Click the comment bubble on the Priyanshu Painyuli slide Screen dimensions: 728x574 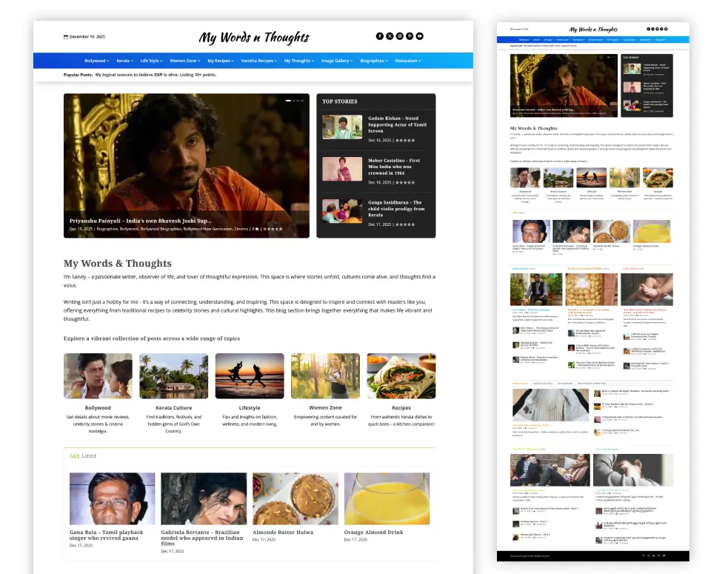pyautogui.click(x=256, y=230)
